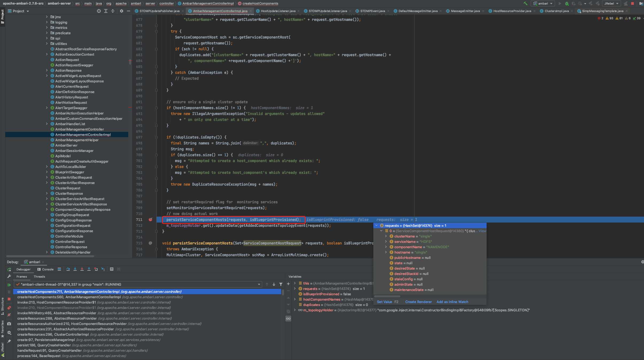Collapse the requests node in popup
644x360 pixels.
point(376,225)
